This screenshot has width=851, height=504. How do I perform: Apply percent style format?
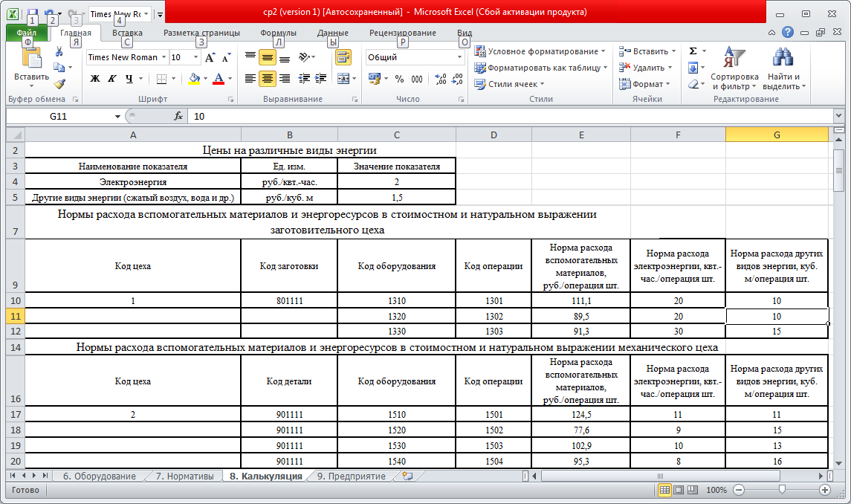click(399, 79)
